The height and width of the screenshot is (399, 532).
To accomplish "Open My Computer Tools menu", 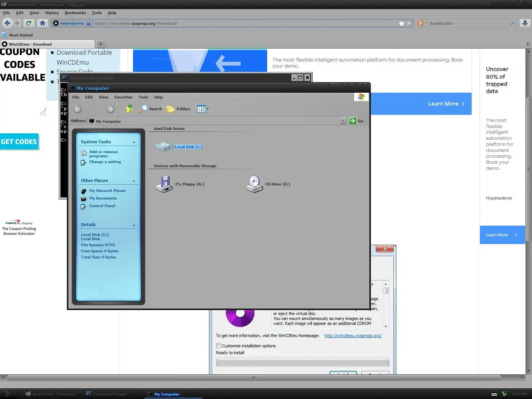I will pyautogui.click(x=143, y=97).
